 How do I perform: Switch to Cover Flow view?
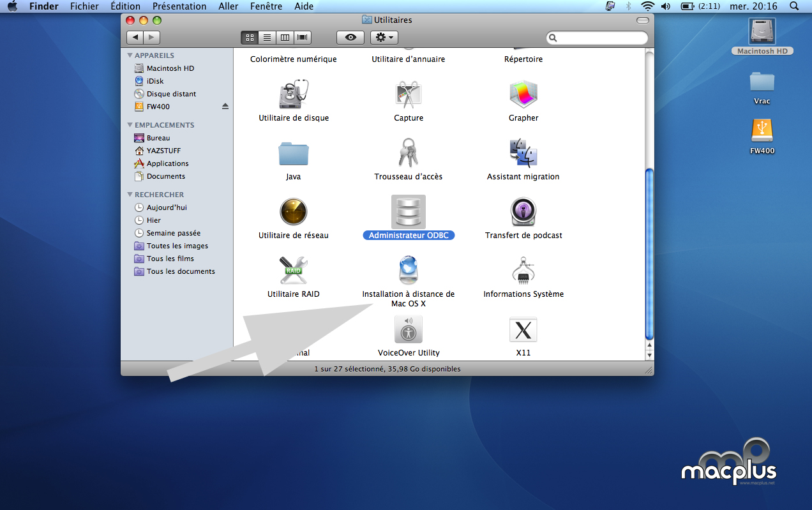[303, 38]
